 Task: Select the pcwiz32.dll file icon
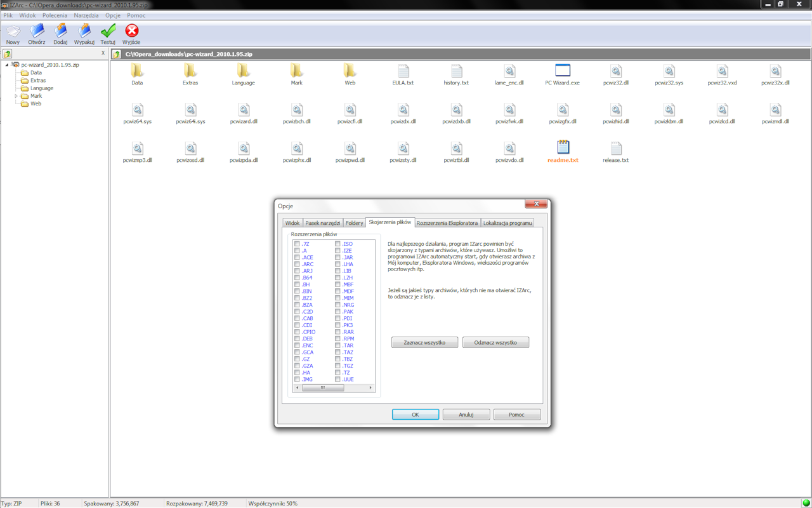click(x=616, y=70)
